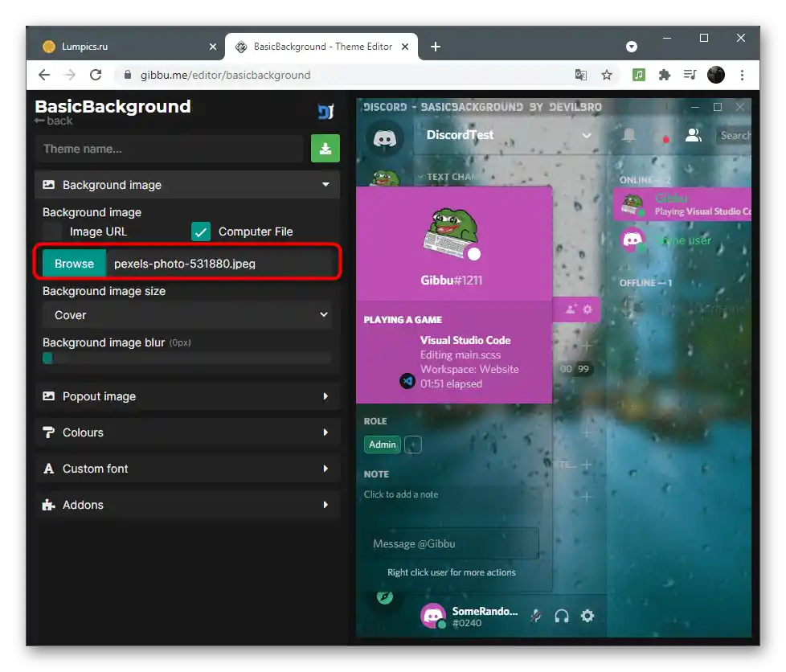786x672 pixels.
Task: Click the Search box in Discord preview
Action: click(735, 135)
